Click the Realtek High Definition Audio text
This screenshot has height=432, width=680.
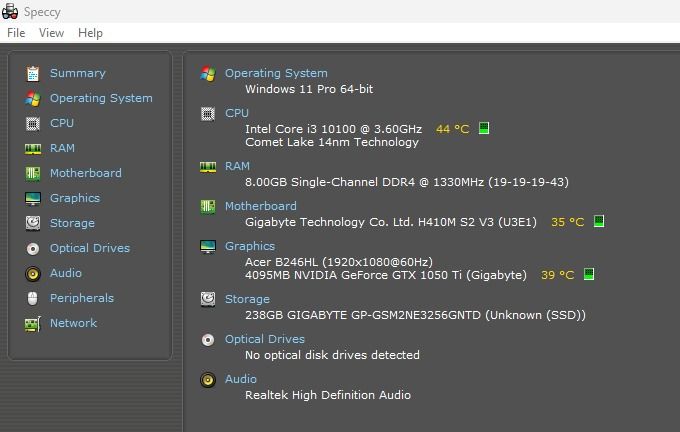(328, 395)
